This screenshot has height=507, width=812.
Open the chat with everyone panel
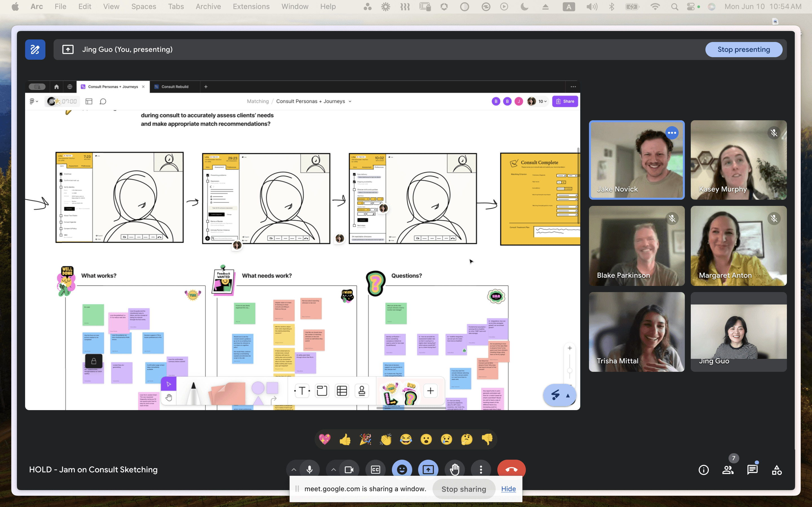752,470
